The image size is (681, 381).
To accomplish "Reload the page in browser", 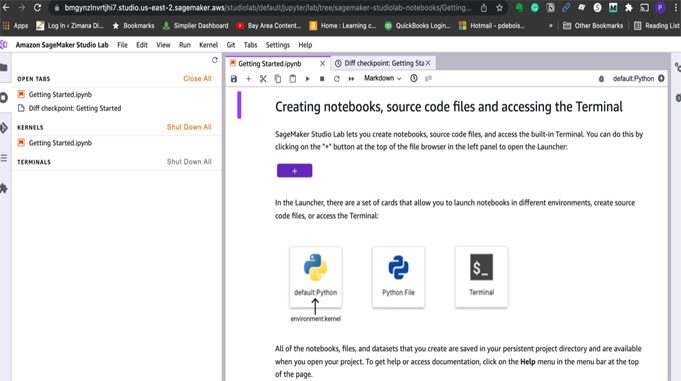I will tap(37, 8).
